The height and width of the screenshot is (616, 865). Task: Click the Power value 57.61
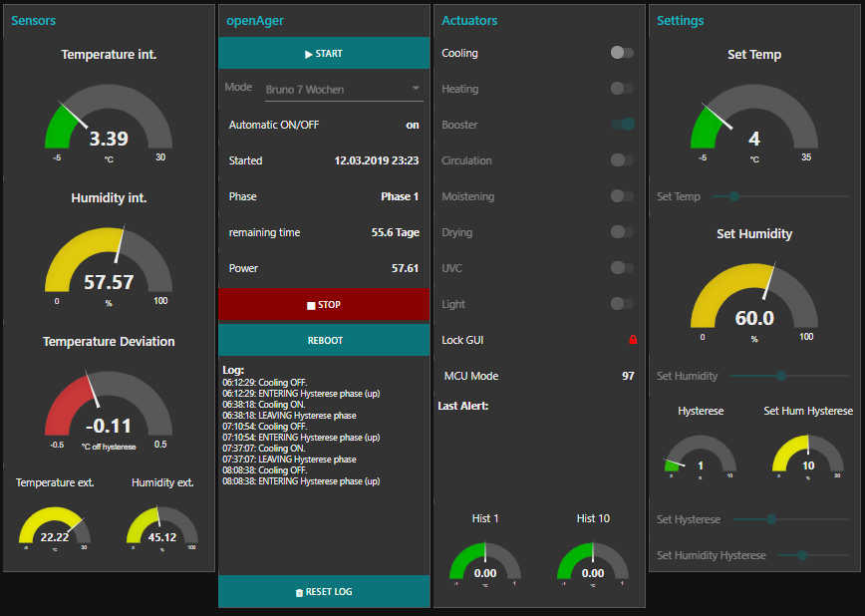click(406, 268)
